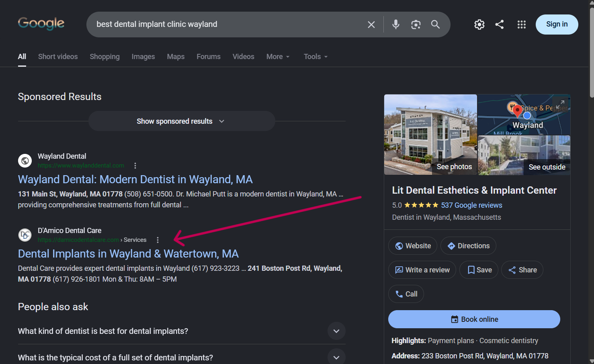The width and height of the screenshot is (594, 364).
Task: Switch to the Shopping tab
Action: pos(104,57)
